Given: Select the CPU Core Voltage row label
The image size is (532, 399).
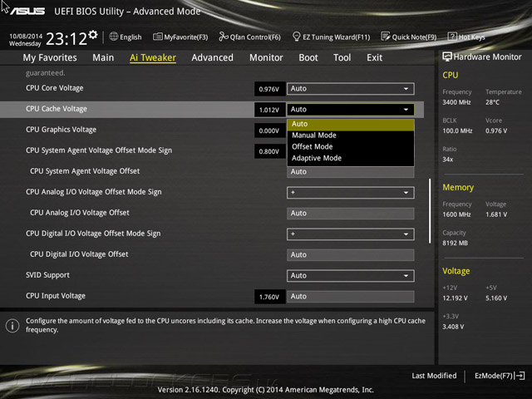Looking at the screenshot, I should (x=55, y=88).
